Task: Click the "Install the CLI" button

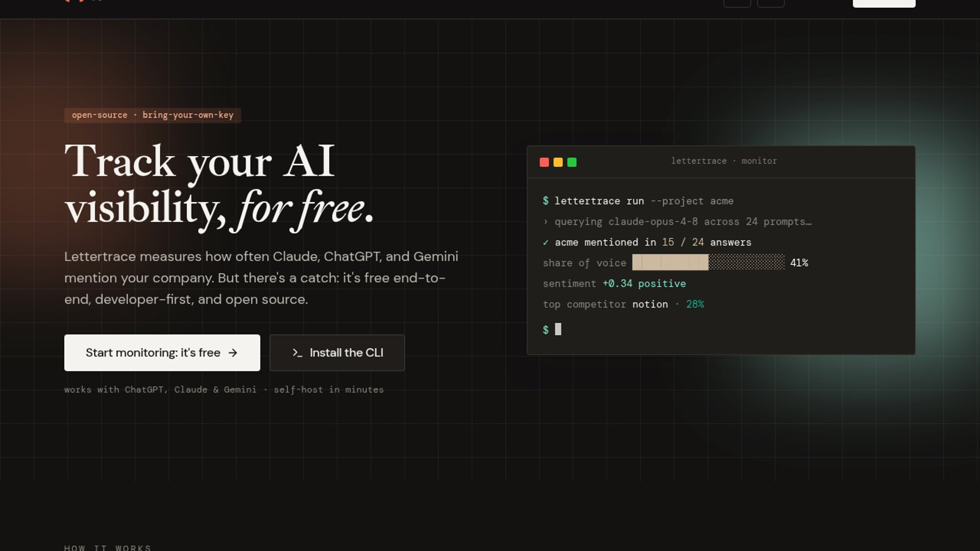Action: pyautogui.click(x=337, y=353)
